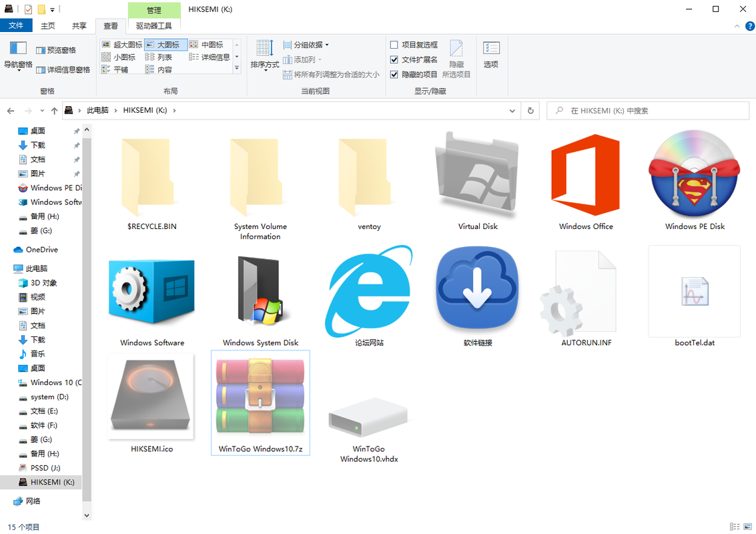The width and height of the screenshot is (756, 534).
Task: Open the Windows System Disk icon
Action: [260, 290]
